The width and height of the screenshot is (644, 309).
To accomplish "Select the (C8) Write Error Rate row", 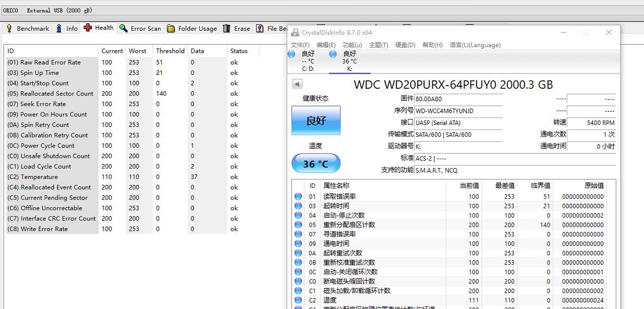I will pyautogui.click(x=132, y=229).
